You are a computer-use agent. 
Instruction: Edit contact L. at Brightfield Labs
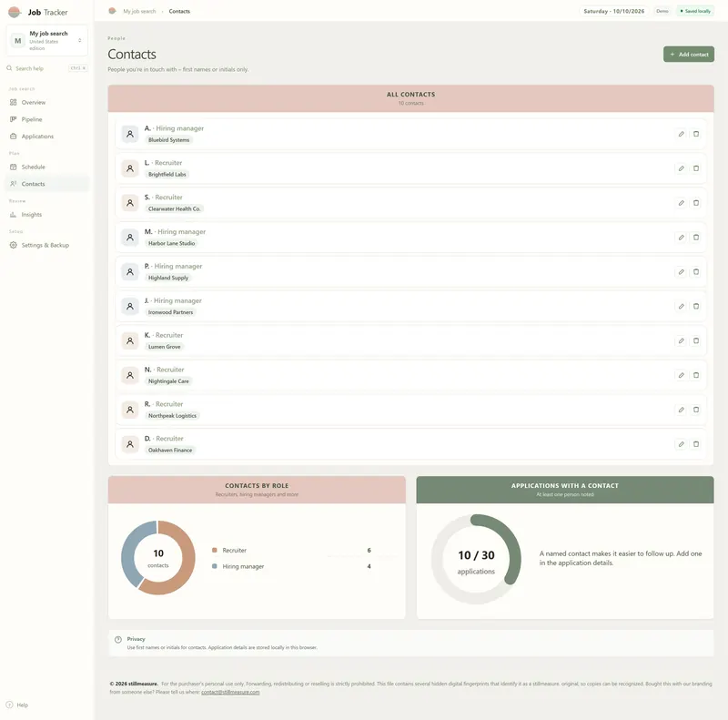click(681, 168)
